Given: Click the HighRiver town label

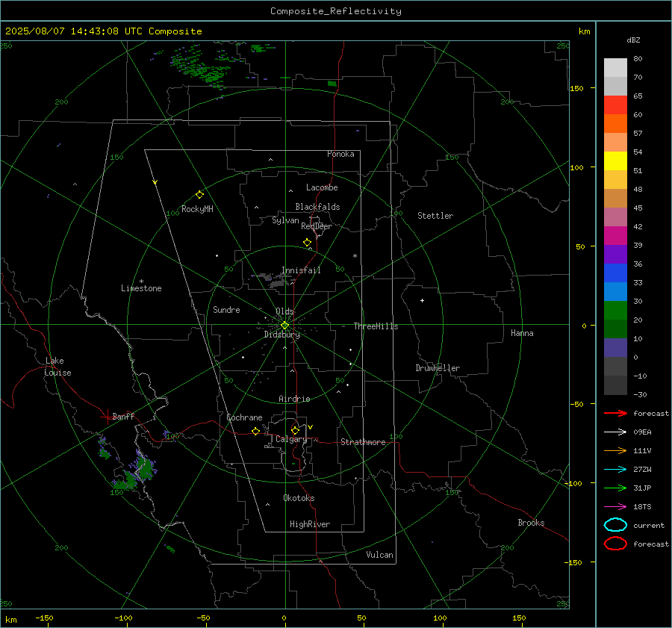Looking at the screenshot, I should click(310, 524).
